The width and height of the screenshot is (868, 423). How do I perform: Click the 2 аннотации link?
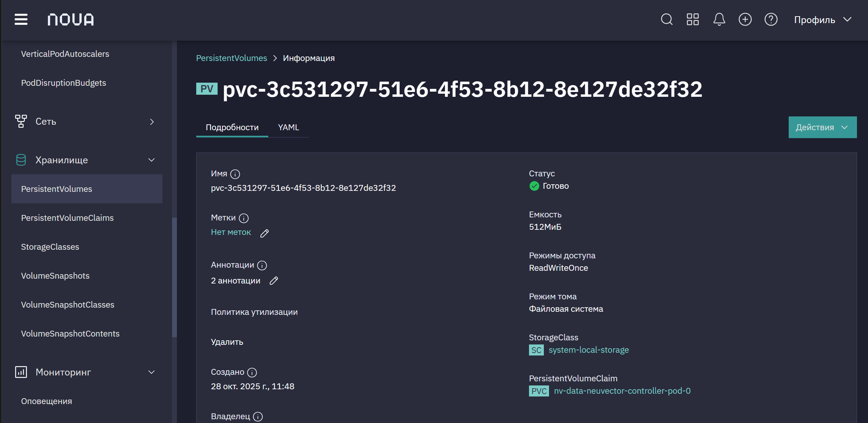pyautogui.click(x=236, y=281)
